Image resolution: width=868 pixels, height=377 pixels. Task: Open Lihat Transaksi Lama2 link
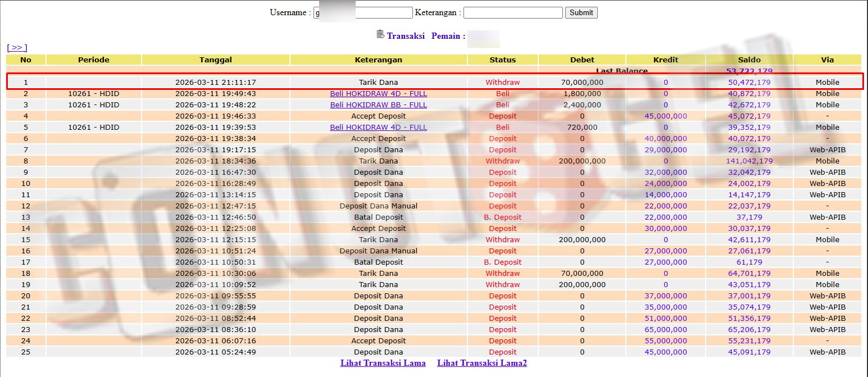[x=481, y=363]
